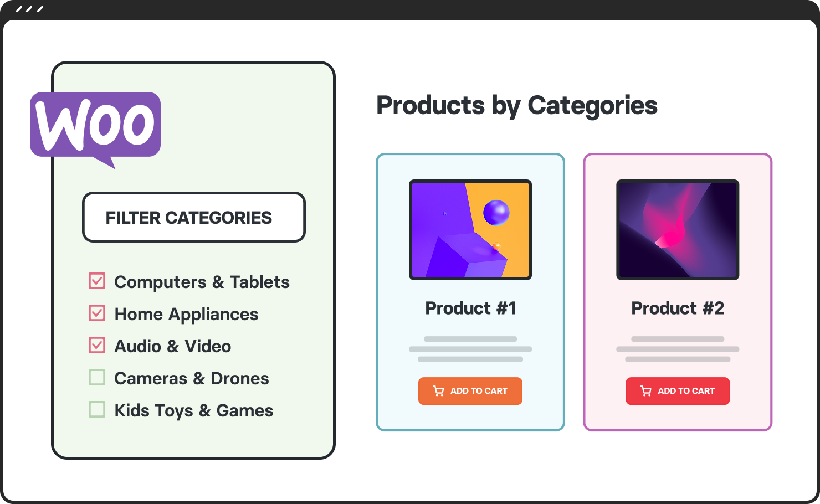Open the Filter Categories box
The image size is (820, 504).
pos(193,217)
